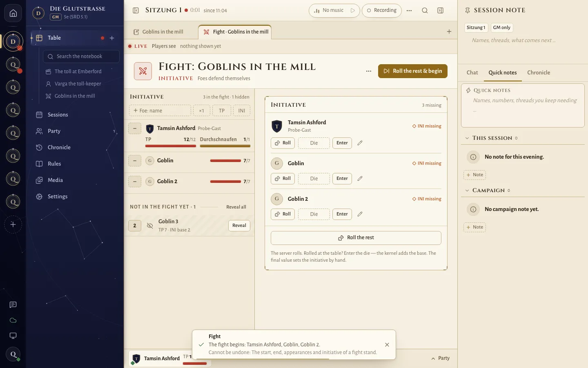This screenshot has height=368, width=588.
Task: Open the Chronicle tab in the right panel
Action: coord(539,73)
